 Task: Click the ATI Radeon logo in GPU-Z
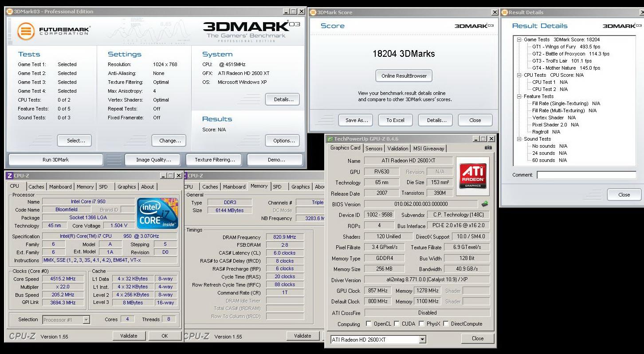pyautogui.click(x=472, y=176)
